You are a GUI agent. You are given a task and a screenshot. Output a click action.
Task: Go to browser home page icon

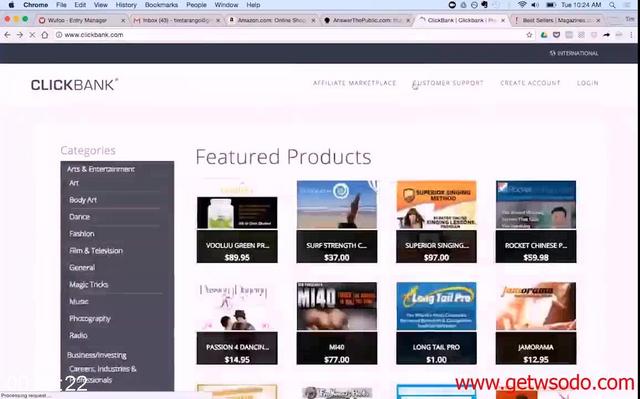(45, 35)
